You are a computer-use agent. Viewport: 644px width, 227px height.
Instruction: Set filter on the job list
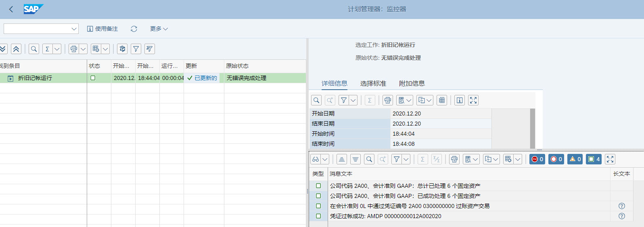(x=136, y=49)
